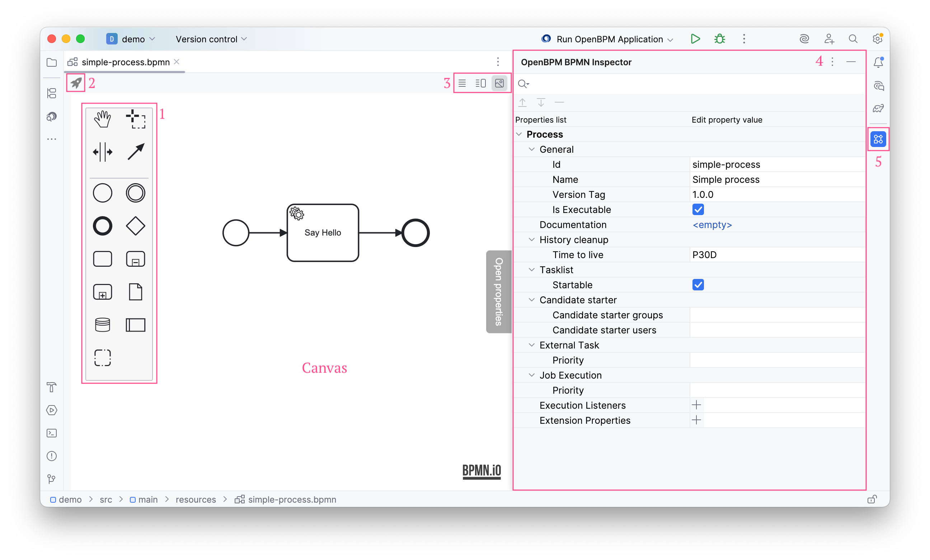930x560 pixels.
Task: Toggle the Startable checkbox
Action: [698, 285]
